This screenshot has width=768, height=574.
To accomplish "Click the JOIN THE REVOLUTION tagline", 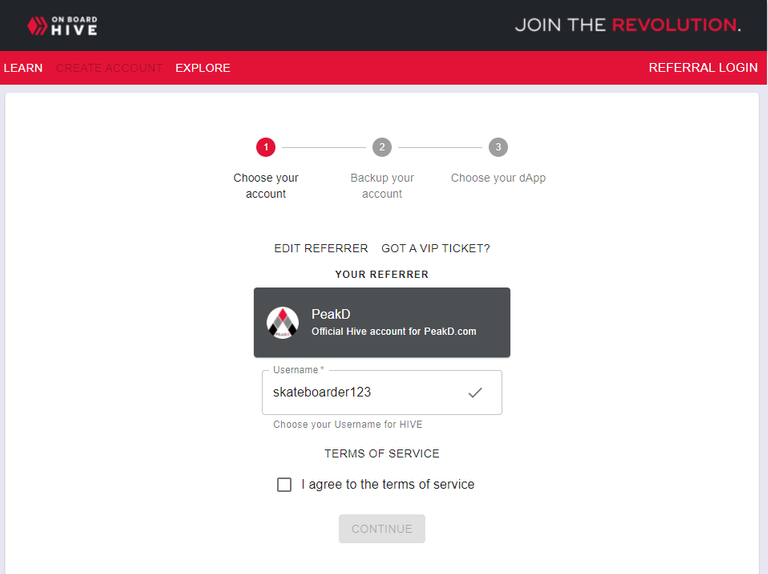I will [x=628, y=25].
